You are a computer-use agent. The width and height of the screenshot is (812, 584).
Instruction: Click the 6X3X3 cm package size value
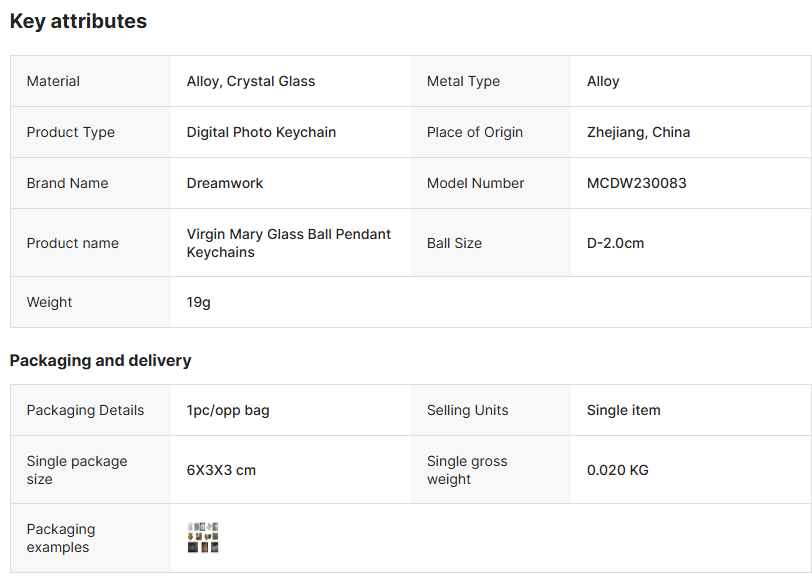[x=221, y=470]
